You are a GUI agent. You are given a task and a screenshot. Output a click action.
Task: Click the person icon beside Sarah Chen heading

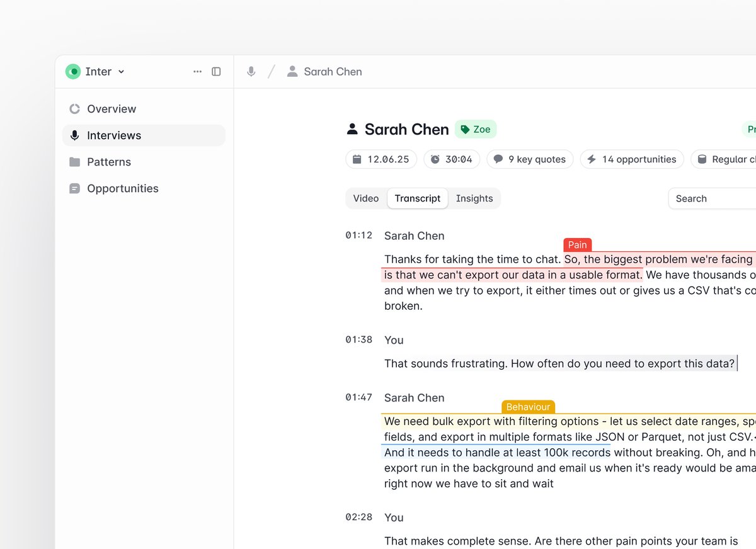coord(352,129)
